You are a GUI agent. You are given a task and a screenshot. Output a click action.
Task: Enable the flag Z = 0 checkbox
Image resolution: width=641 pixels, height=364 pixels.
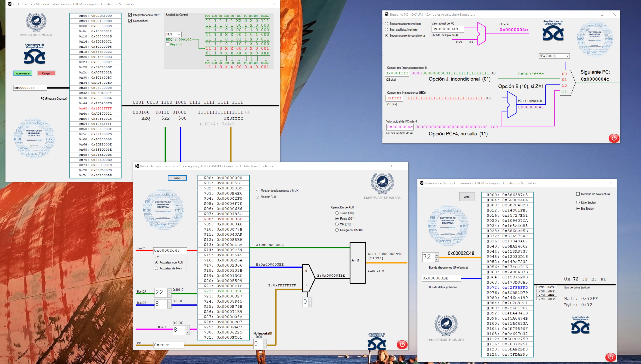tap(167, 44)
